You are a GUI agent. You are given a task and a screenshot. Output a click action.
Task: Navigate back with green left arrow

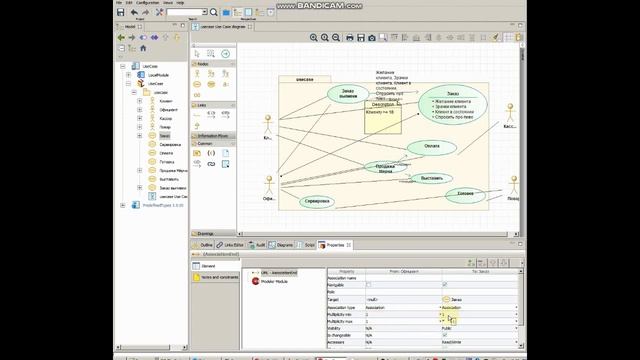click(x=121, y=38)
